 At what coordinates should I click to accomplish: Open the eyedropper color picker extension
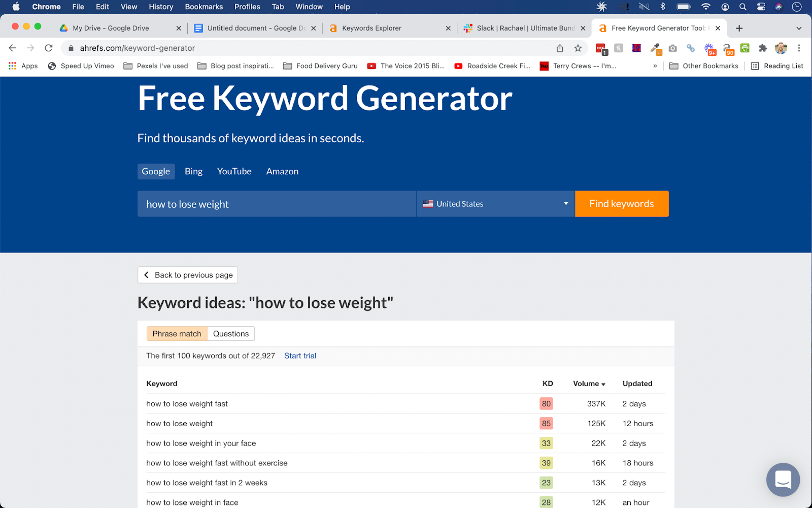655,48
